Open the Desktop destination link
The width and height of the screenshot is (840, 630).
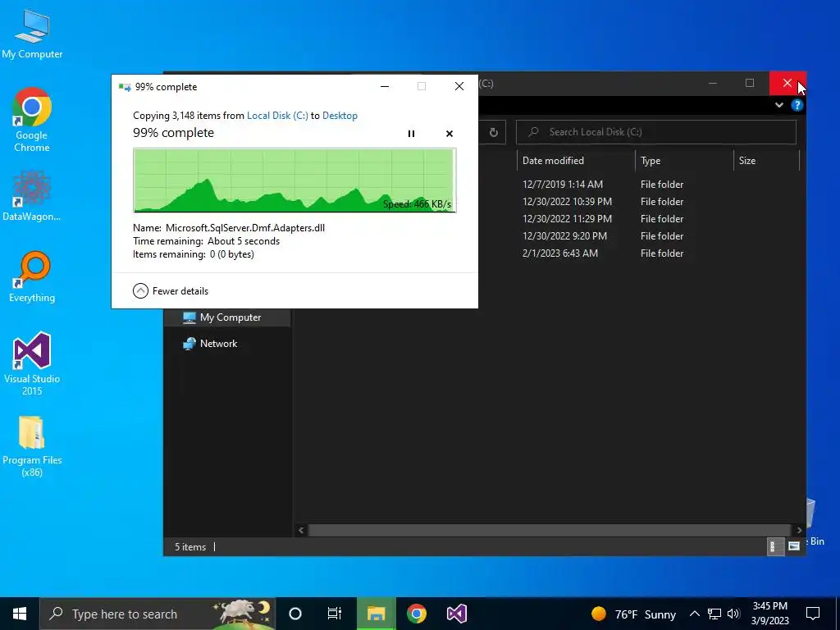point(340,116)
